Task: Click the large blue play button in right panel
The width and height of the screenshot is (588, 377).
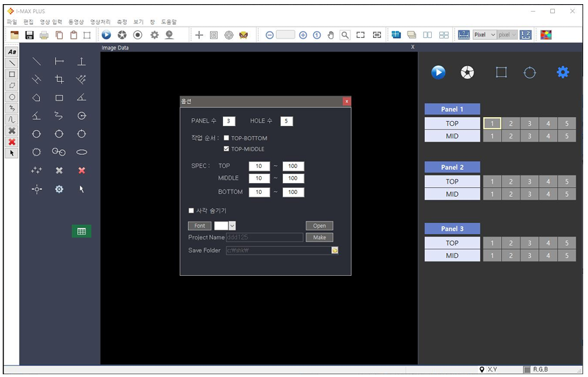Action: click(x=439, y=72)
